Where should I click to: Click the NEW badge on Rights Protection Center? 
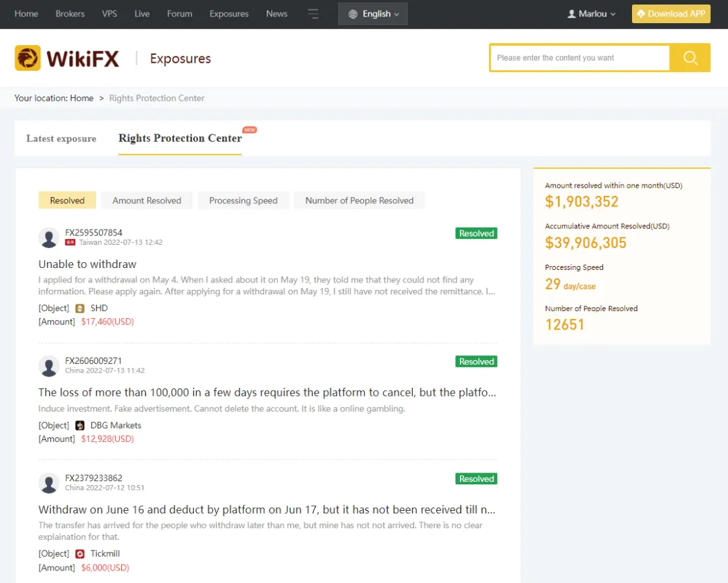[x=250, y=130]
